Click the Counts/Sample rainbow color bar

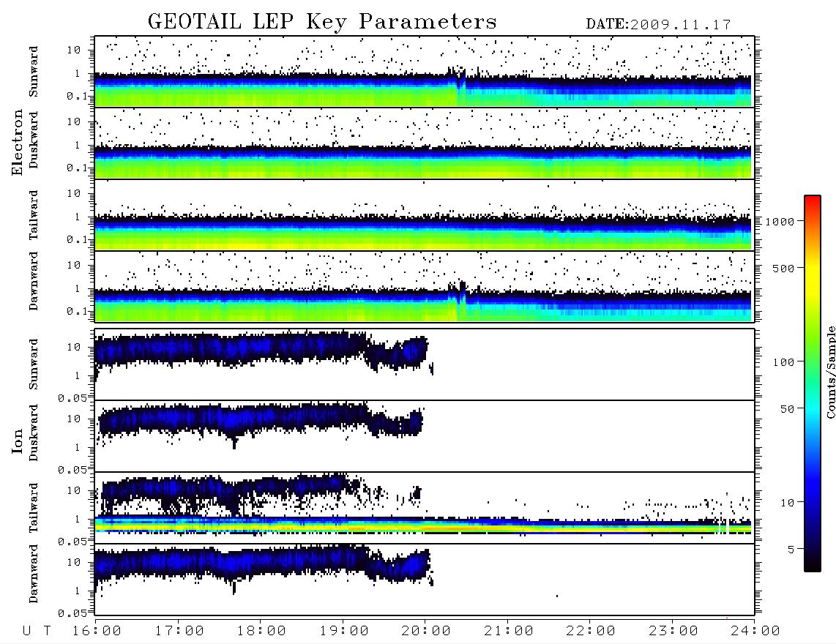813,384
